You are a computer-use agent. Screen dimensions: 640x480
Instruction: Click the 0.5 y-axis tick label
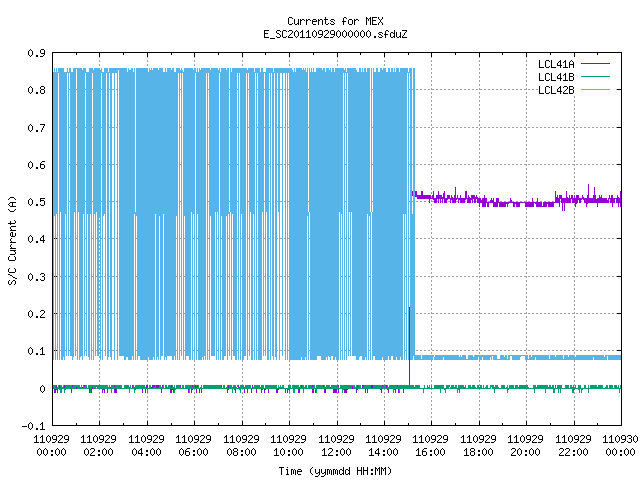pos(37,202)
